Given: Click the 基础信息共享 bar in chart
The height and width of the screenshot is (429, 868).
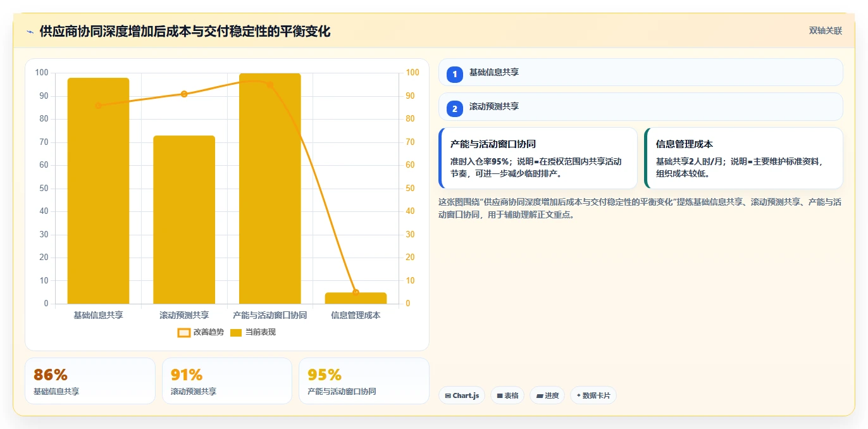Looking at the screenshot, I should click(x=98, y=190).
